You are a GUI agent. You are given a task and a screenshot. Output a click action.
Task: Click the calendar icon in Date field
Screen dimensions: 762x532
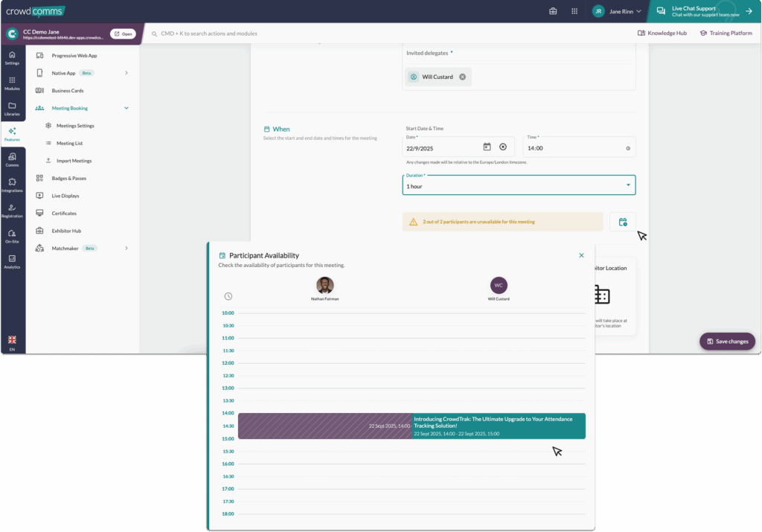487,147
